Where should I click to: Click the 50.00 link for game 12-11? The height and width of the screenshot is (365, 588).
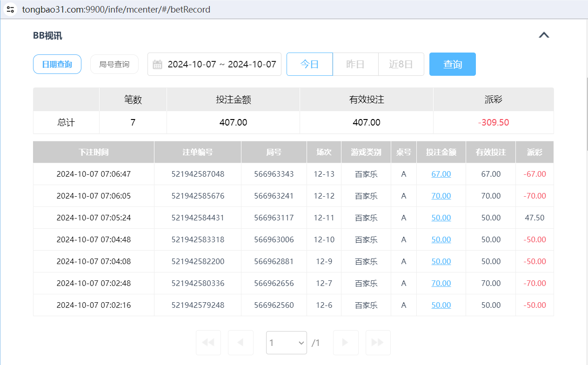(x=441, y=218)
